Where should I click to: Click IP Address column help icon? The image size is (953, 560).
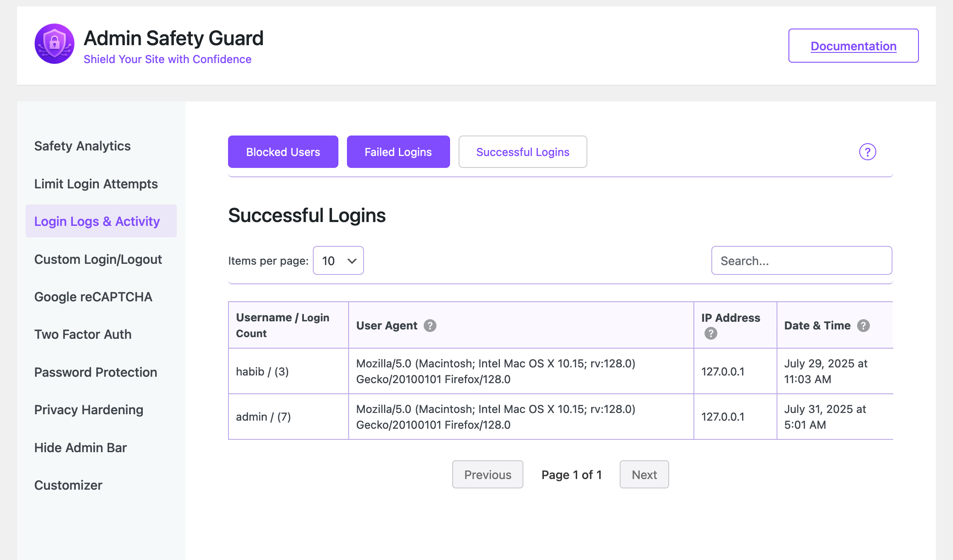710,333
